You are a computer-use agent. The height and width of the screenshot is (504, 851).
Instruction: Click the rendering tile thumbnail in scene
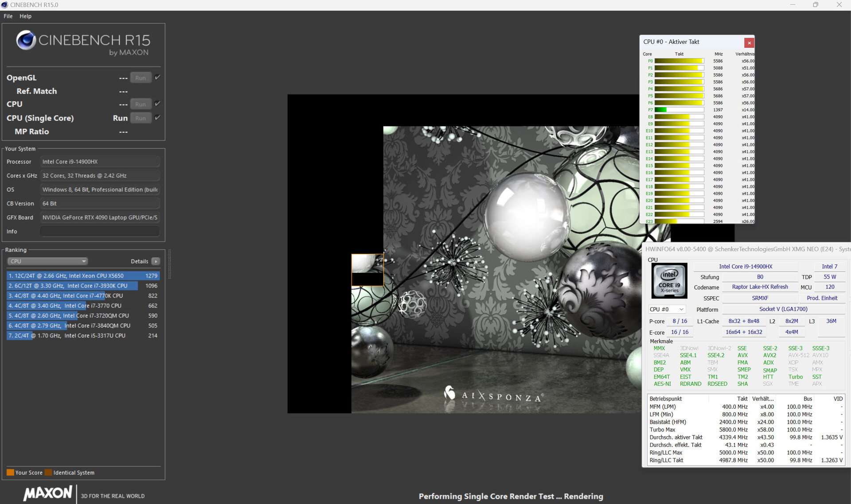coord(367,270)
